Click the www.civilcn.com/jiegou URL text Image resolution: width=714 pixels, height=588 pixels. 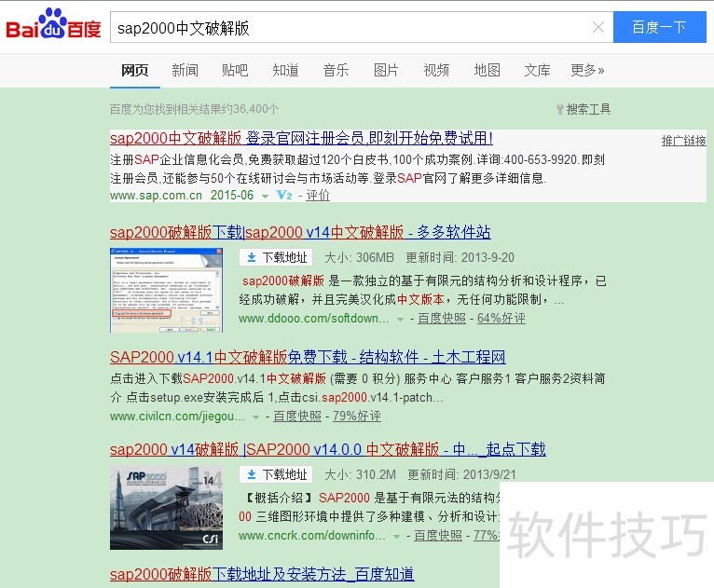point(177,417)
